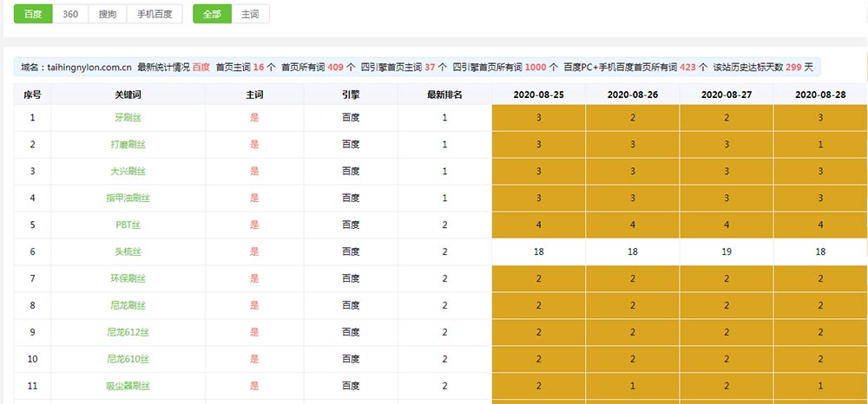Switch to the 搜狗 engine tab
Screen dimensions: 868x404
[107, 15]
